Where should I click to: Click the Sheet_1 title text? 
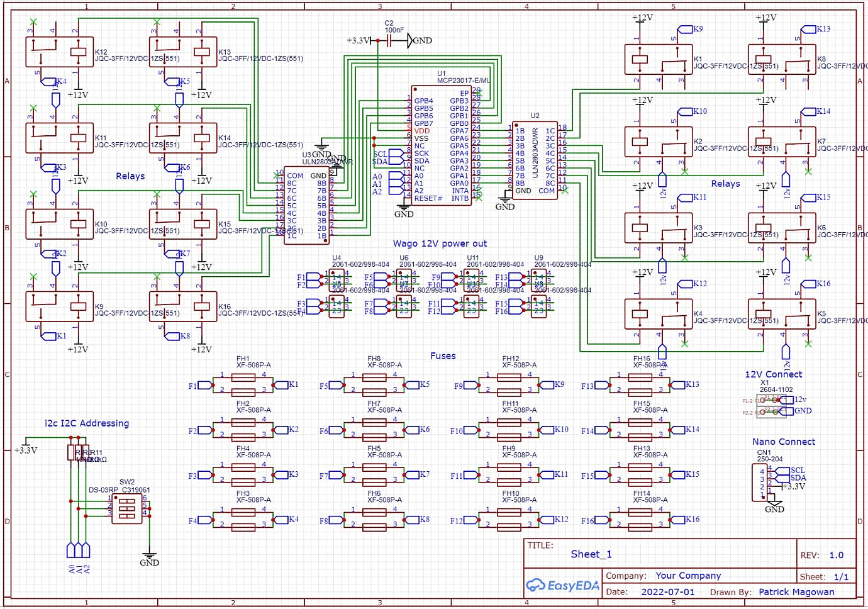point(591,554)
